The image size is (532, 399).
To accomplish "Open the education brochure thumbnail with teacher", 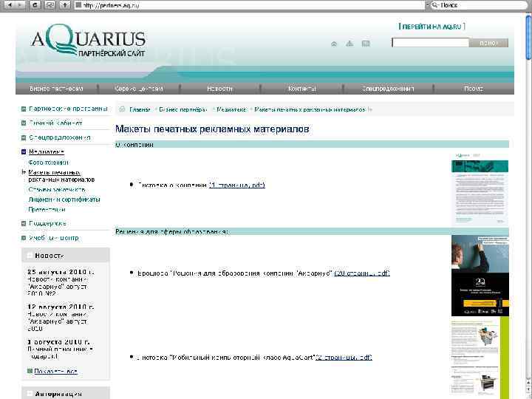I will [480, 276].
